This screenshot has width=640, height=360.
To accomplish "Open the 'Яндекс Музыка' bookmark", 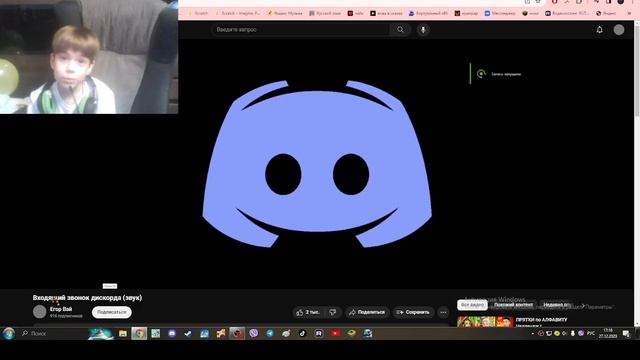I will point(285,13).
